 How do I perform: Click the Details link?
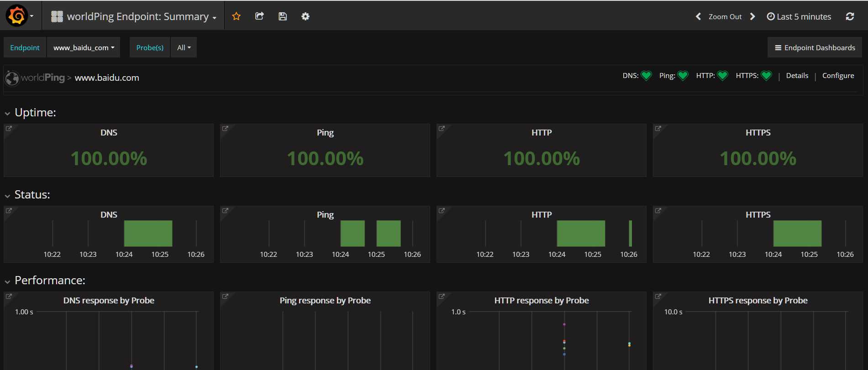pyautogui.click(x=797, y=76)
